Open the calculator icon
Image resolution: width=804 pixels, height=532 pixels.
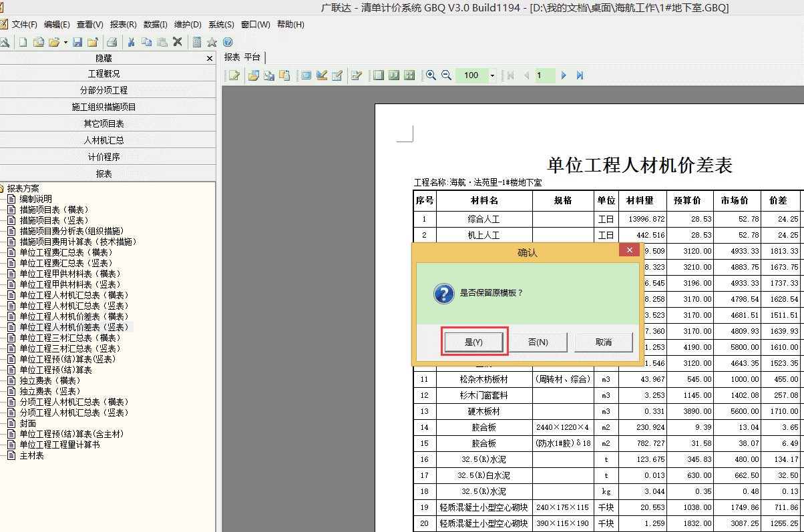[197, 42]
